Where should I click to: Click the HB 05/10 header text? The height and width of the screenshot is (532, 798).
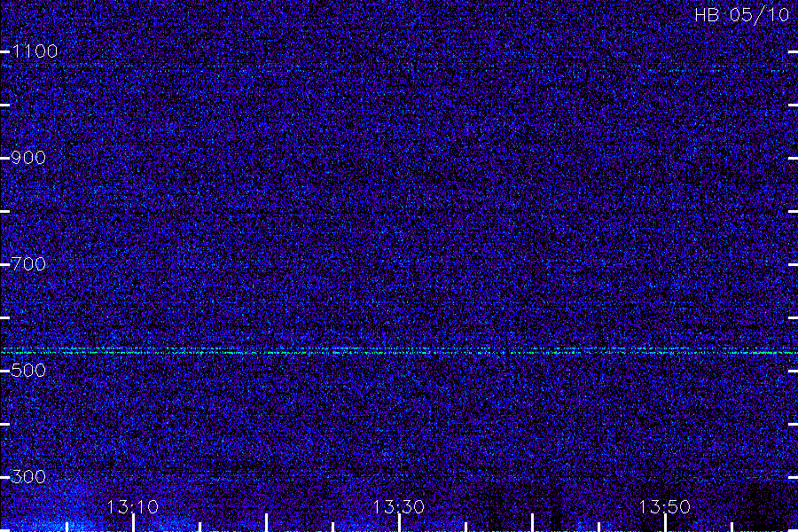coord(742,15)
